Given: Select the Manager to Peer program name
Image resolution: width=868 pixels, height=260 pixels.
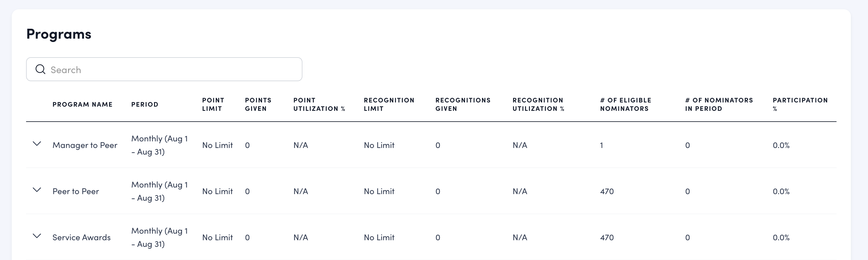Looking at the screenshot, I should 85,145.
